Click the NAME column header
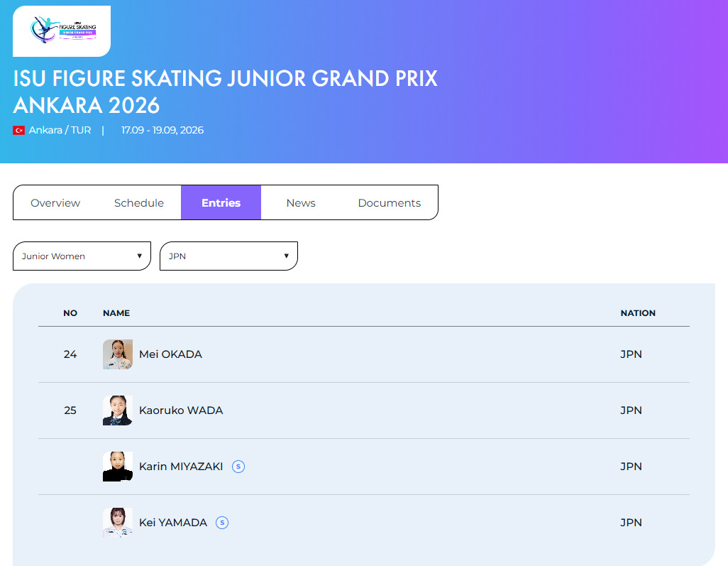This screenshot has width=728, height=566. click(x=116, y=313)
